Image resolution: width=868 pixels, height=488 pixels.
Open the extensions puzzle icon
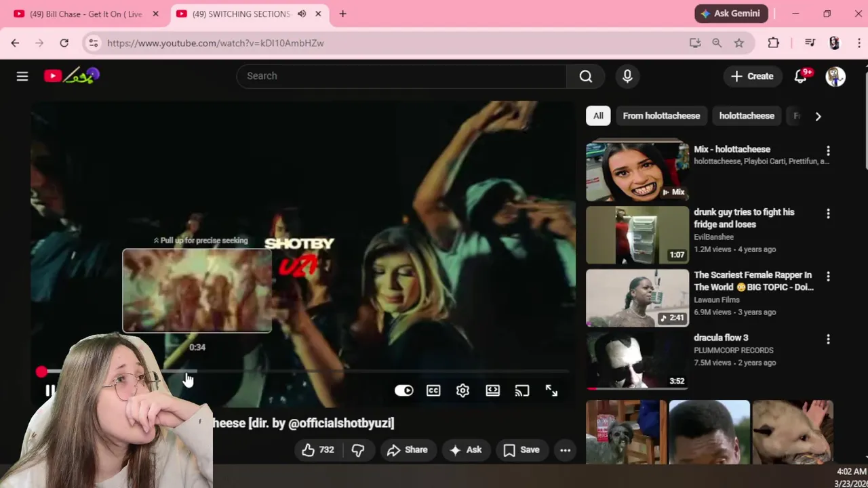[x=774, y=43]
